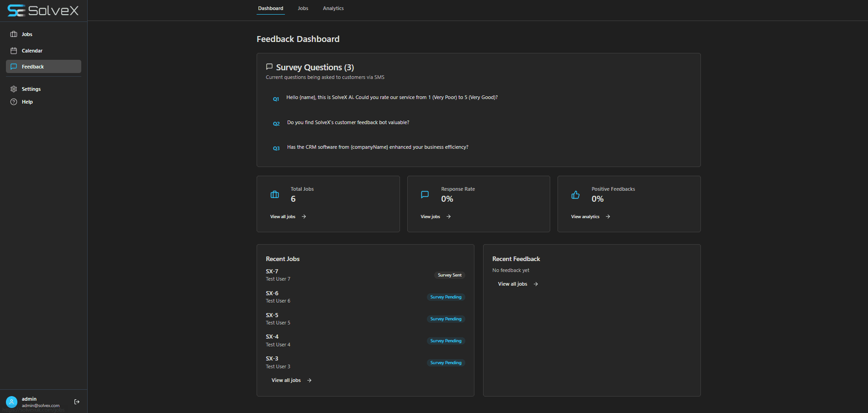Click Test User 3 name

tap(278, 366)
